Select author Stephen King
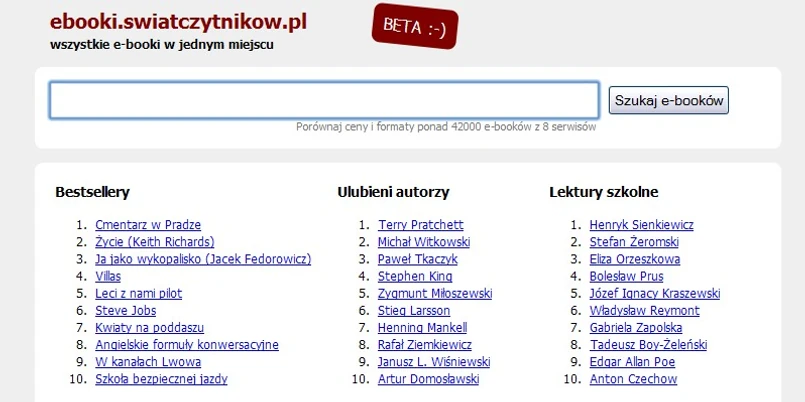 tap(415, 276)
